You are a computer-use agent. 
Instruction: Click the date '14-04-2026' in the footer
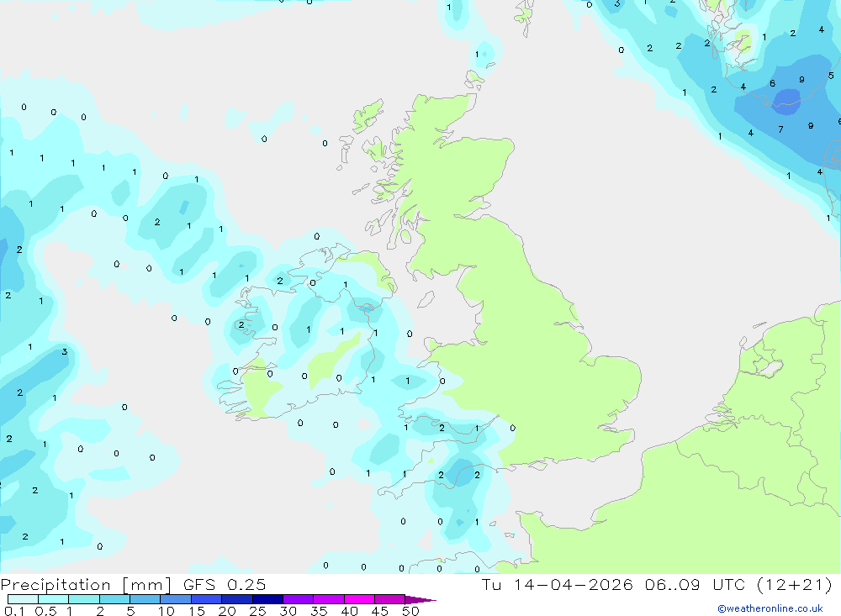[x=573, y=585]
